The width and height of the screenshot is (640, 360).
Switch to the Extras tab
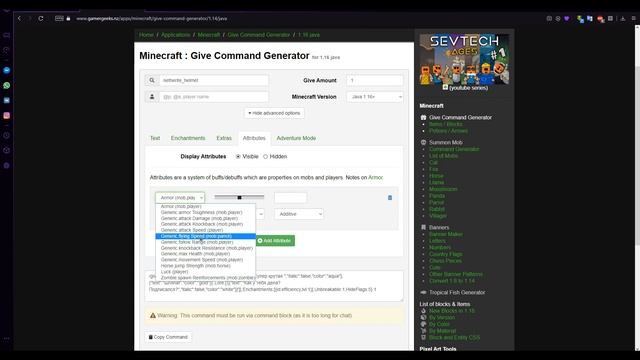pos(224,138)
